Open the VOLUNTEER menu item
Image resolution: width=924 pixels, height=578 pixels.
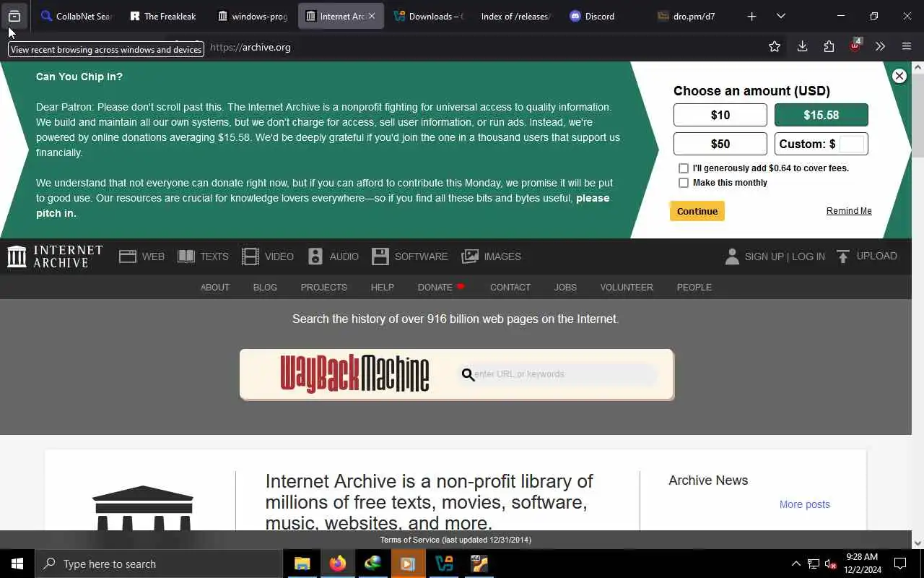click(x=627, y=287)
